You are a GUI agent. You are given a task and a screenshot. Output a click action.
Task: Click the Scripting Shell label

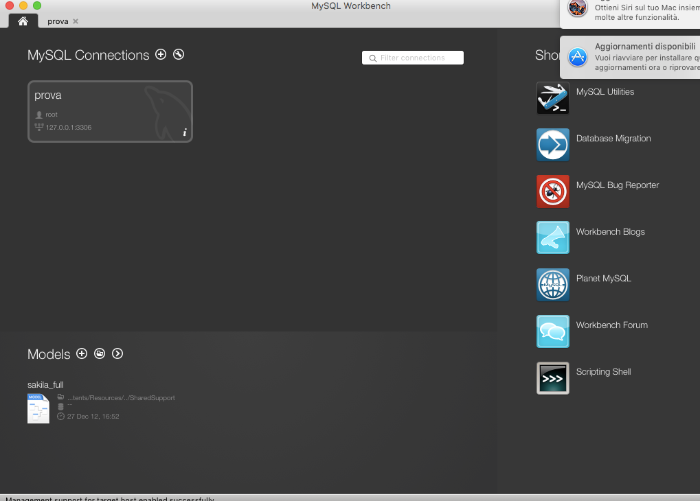click(x=603, y=372)
